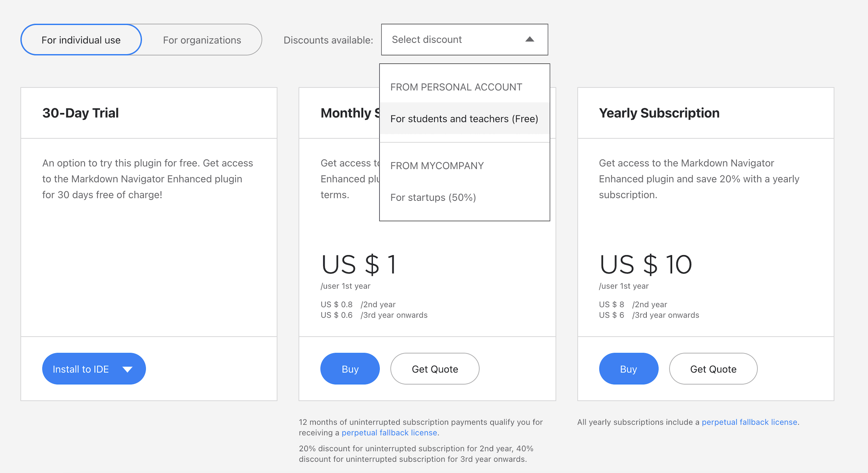
Task: Switch to For organizations pricing
Action: [x=202, y=40]
